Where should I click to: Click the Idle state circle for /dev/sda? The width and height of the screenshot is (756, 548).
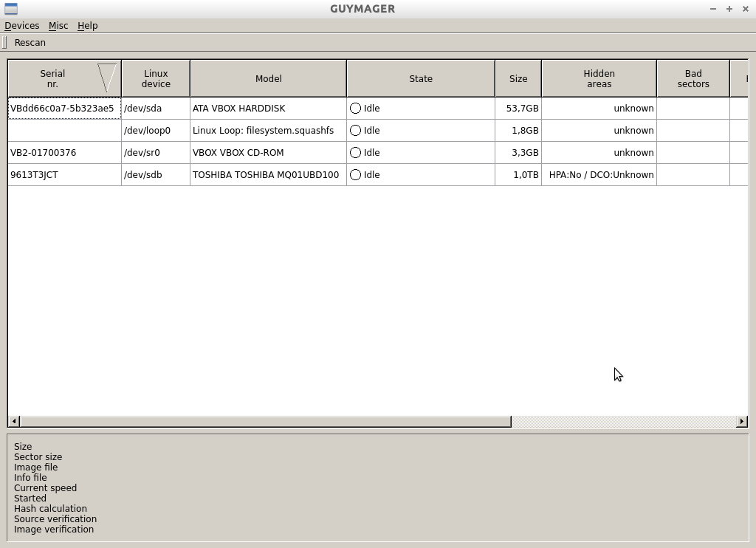355,108
